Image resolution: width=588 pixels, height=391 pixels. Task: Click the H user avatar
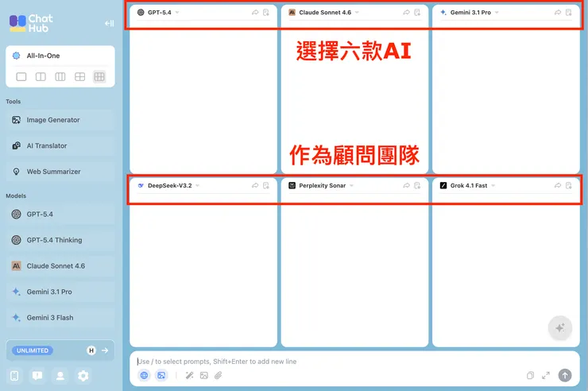(x=91, y=350)
